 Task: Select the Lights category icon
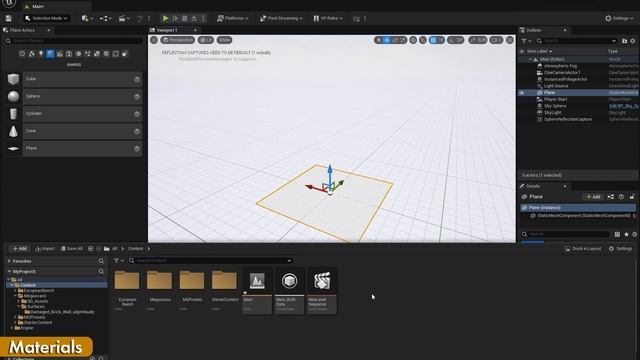tap(41, 54)
